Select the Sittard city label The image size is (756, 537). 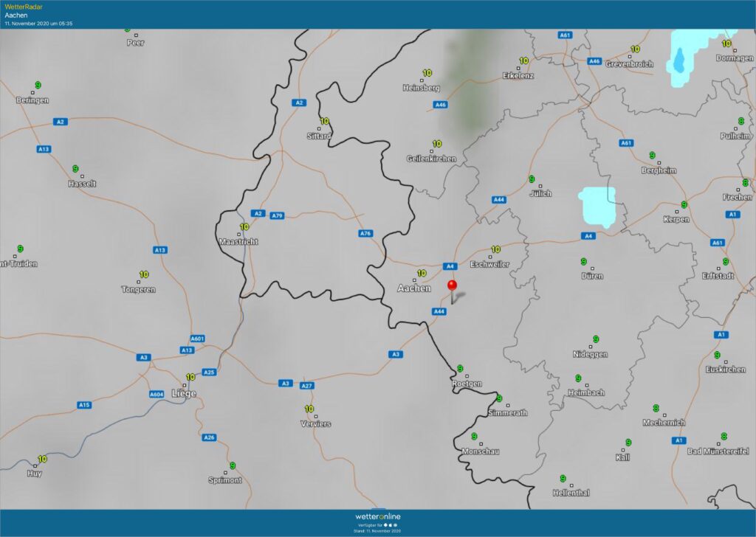(x=319, y=136)
